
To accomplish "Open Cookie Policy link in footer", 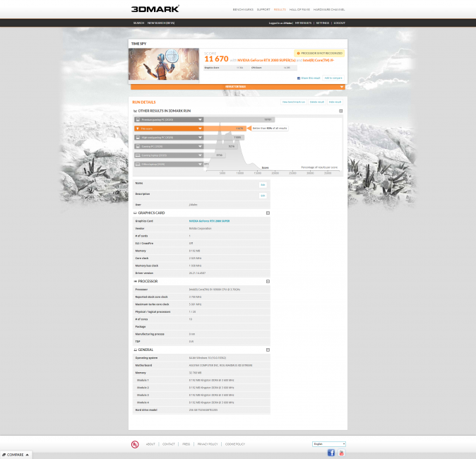I will (235, 444).
